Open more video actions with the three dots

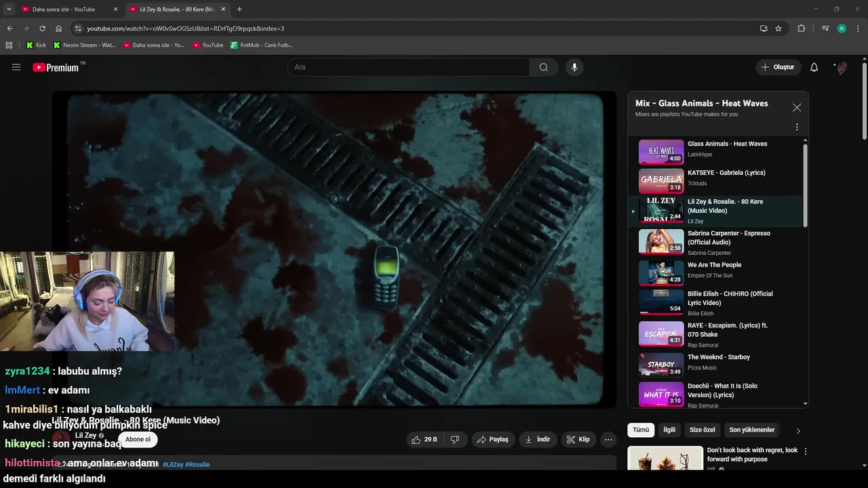pyautogui.click(x=608, y=439)
